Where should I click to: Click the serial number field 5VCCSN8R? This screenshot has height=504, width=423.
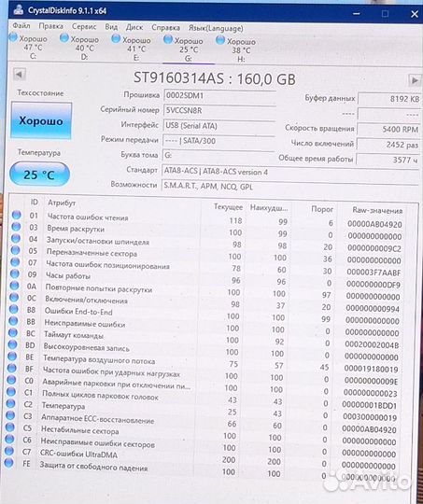[219, 111]
